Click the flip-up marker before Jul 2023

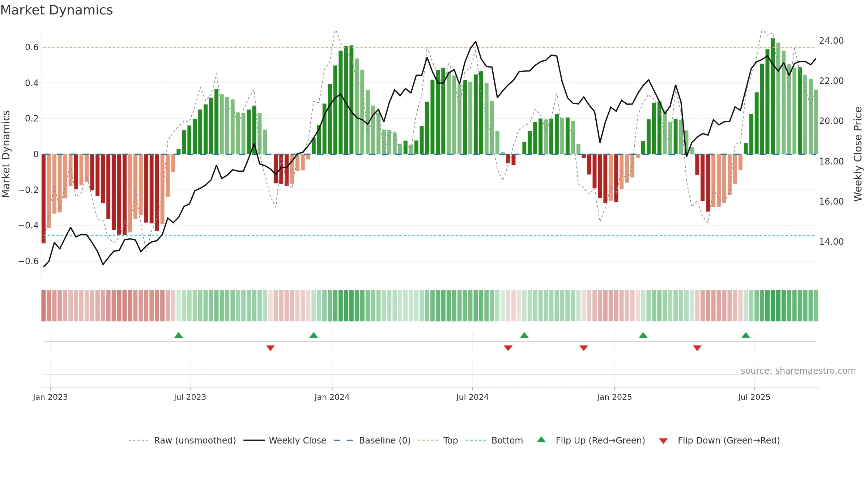coord(179,335)
